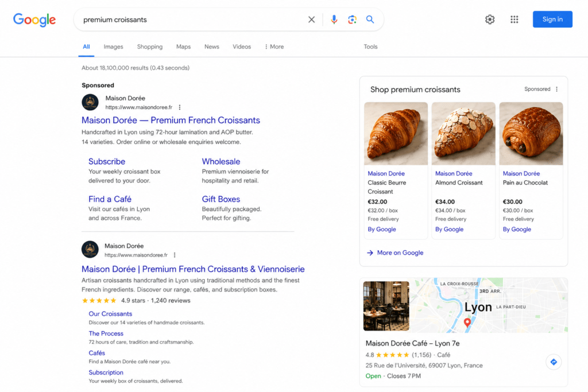Click Maison Dorée link above Classic Beurre Croissant
This screenshot has width=588, height=392.
pos(386,173)
